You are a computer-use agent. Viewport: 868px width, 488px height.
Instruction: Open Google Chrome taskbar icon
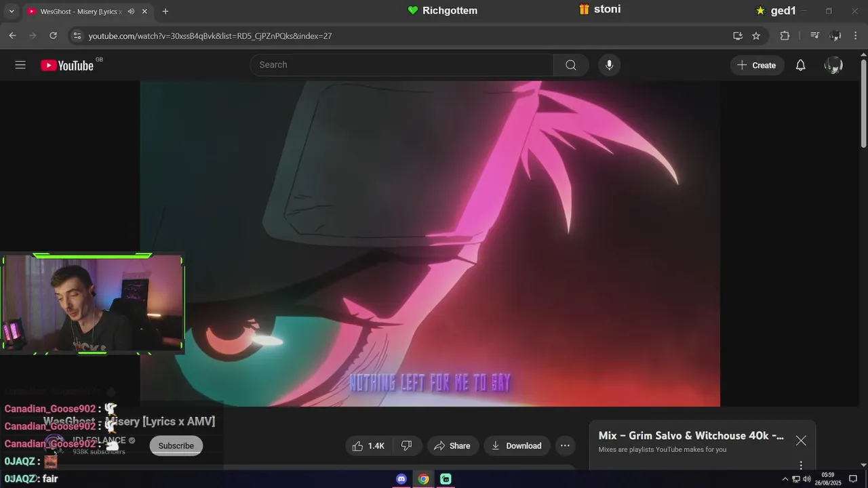pos(424,479)
